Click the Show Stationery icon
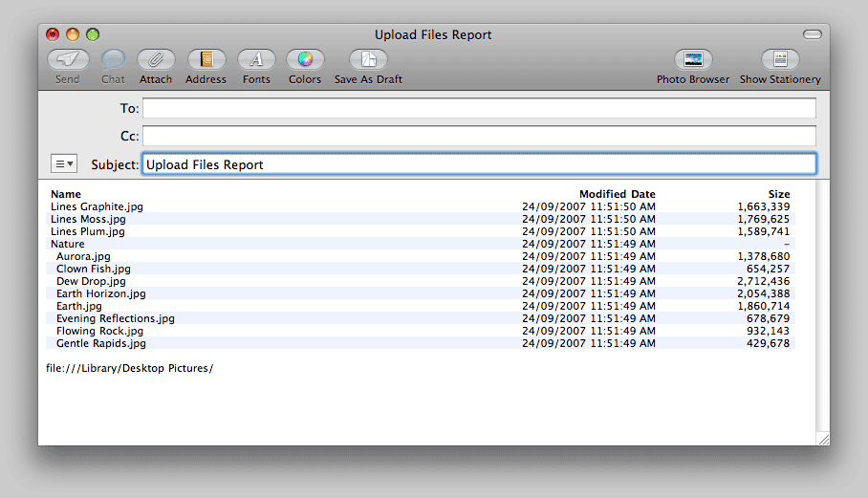Screen dimensions: 868x498 (x=780, y=59)
